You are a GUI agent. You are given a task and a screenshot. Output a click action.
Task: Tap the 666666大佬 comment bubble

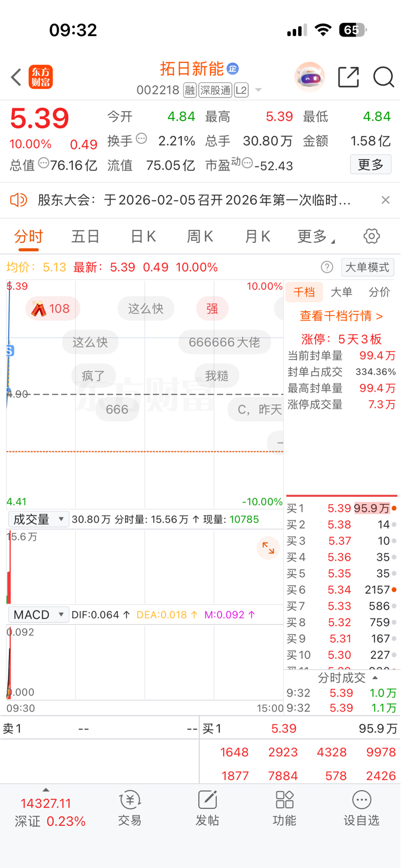pos(224,342)
